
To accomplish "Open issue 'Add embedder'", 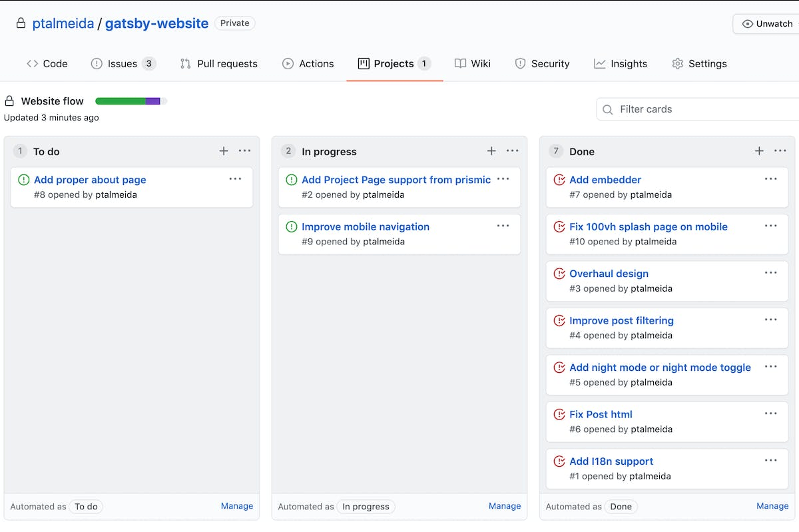I will (x=605, y=180).
